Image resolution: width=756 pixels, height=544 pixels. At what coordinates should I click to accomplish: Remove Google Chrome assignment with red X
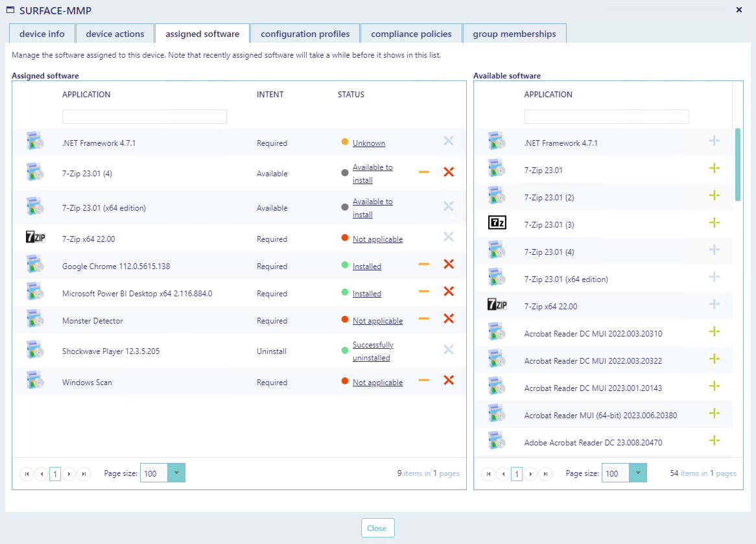[x=448, y=265]
